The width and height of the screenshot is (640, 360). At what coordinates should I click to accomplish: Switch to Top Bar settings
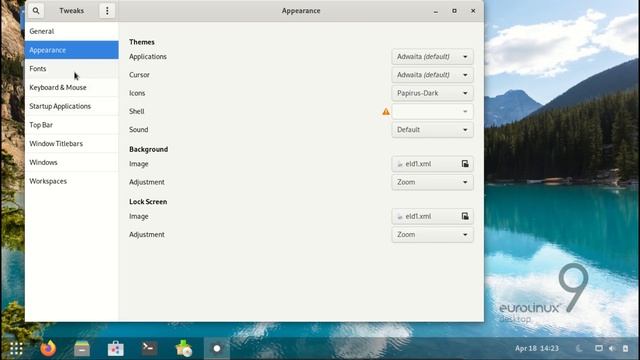click(72, 125)
